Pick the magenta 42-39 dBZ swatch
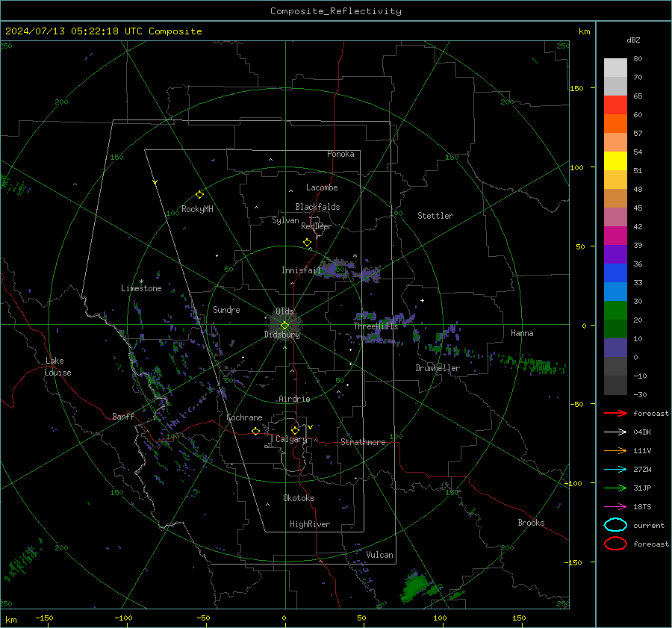 pyautogui.click(x=615, y=236)
